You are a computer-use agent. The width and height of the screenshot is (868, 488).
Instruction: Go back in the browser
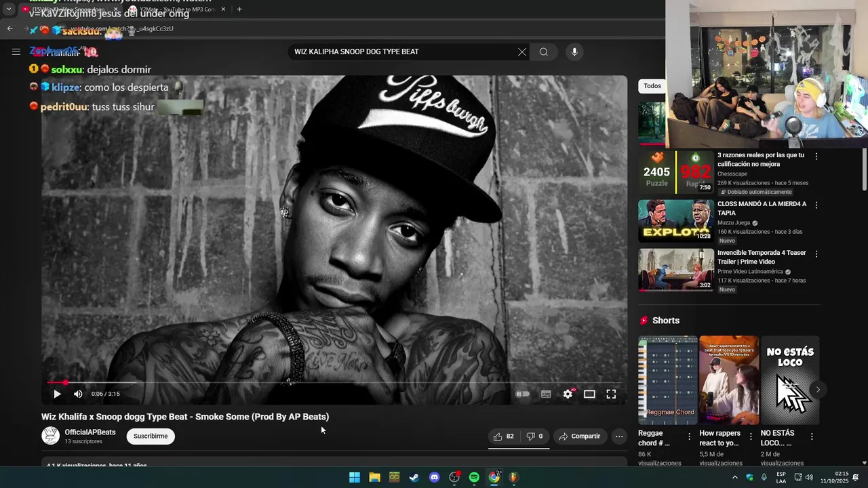click(9, 28)
